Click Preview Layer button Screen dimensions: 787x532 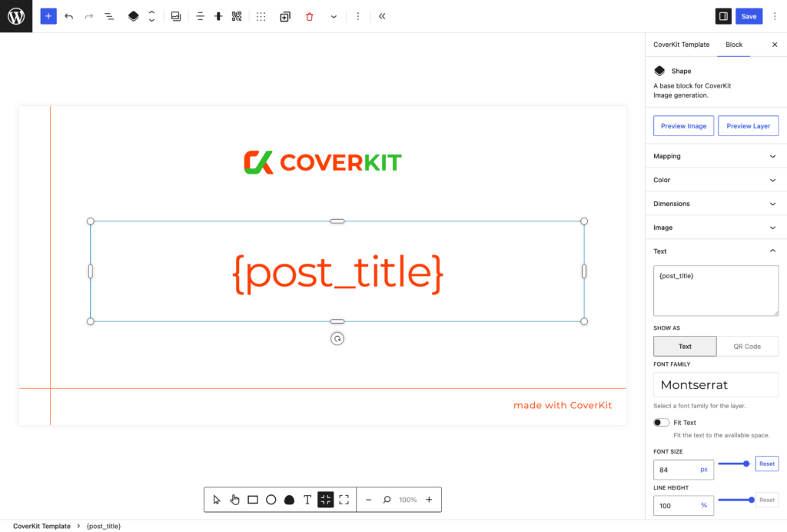(x=748, y=126)
